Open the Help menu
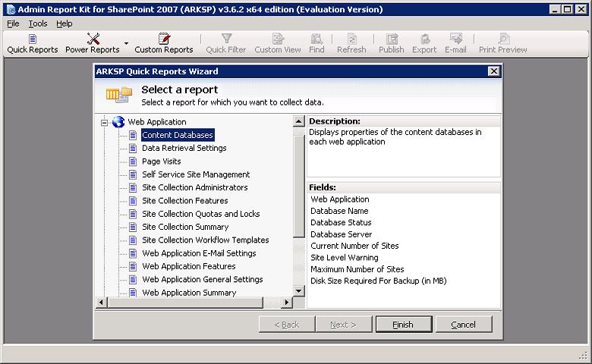 (65, 24)
